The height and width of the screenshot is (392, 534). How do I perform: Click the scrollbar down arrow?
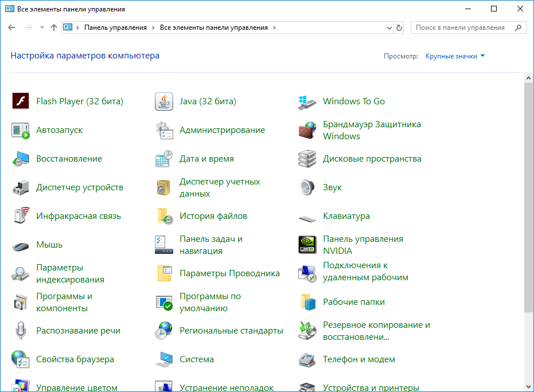[529, 386]
